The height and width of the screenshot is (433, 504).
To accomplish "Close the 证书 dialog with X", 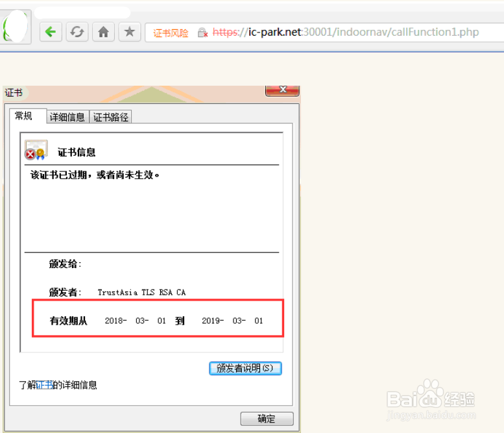I will 282,90.
